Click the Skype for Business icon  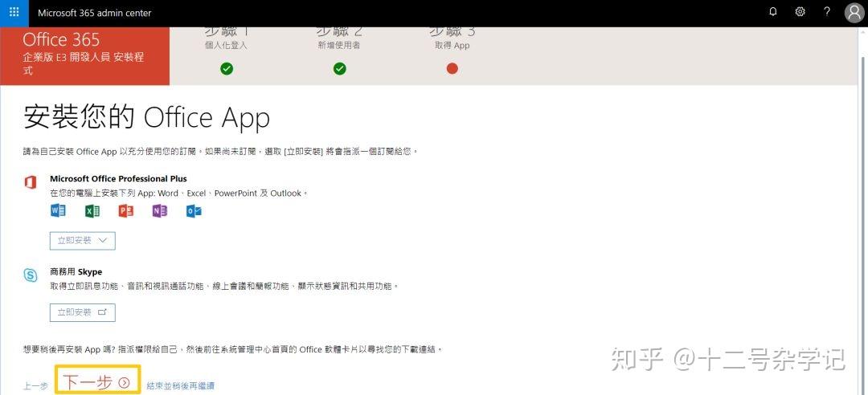(31, 275)
